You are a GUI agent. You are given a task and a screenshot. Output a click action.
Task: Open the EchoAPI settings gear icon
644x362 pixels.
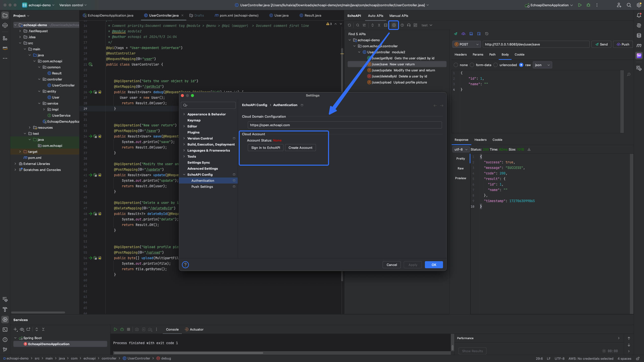394,25
